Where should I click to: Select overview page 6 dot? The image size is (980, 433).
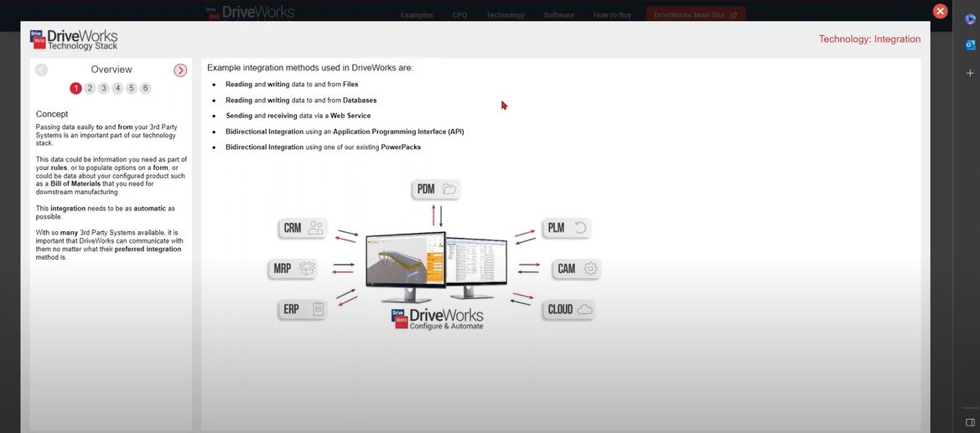[x=145, y=88]
